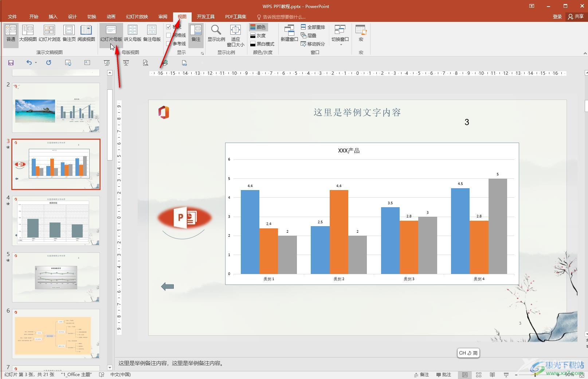Select Normal view icon in status bar
The image size is (588, 379).
tap(465, 375)
